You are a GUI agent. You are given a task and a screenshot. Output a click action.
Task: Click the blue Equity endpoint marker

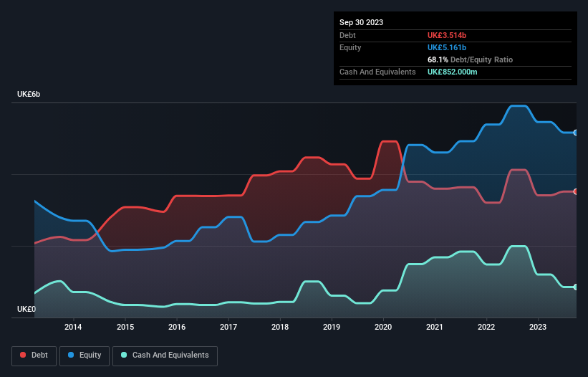point(576,133)
